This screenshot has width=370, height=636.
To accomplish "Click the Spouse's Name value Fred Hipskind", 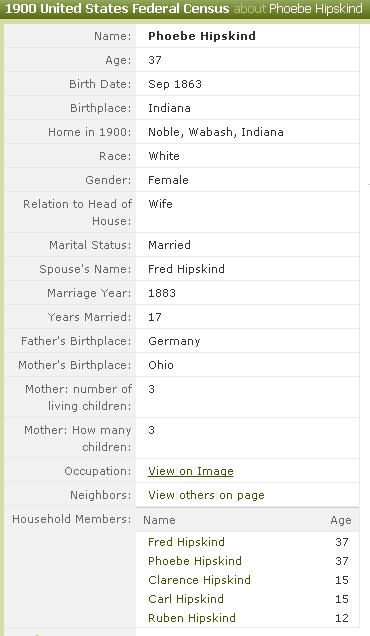I will pyautogui.click(x=186, y=269).
